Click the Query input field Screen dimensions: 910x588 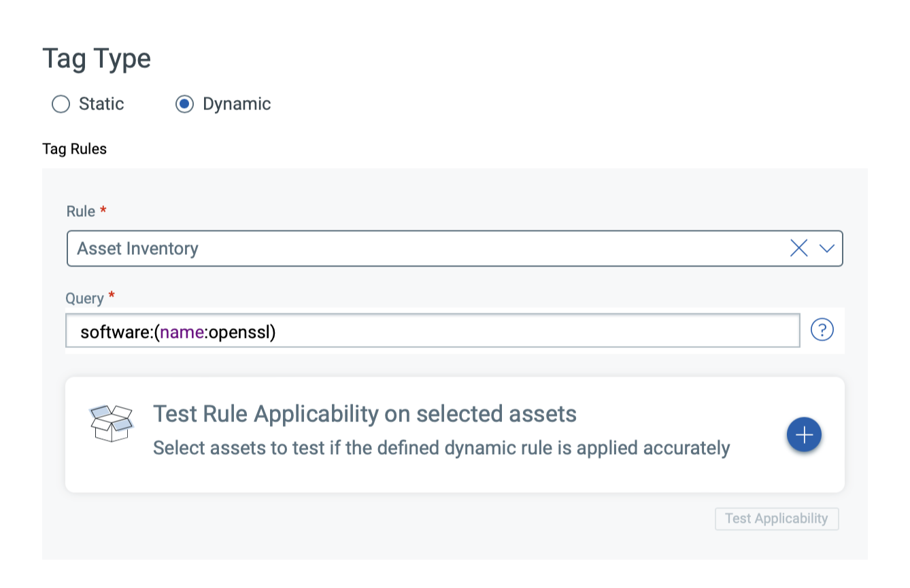pyautogui.click(x=433, y=331)
